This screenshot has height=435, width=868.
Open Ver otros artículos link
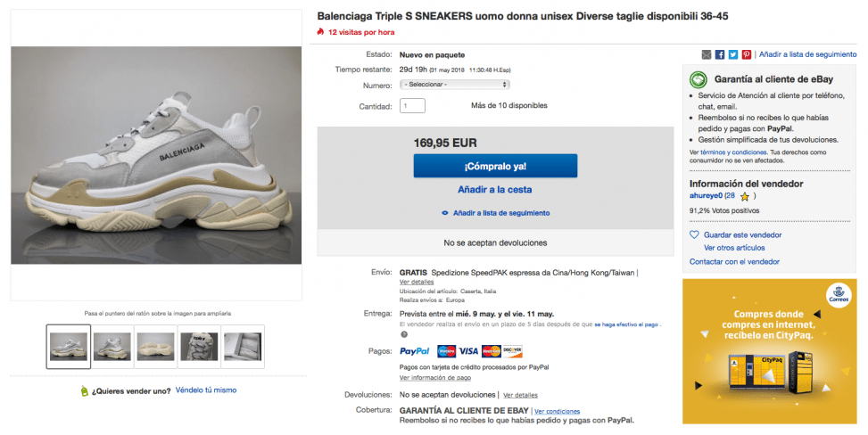(734, 247)
